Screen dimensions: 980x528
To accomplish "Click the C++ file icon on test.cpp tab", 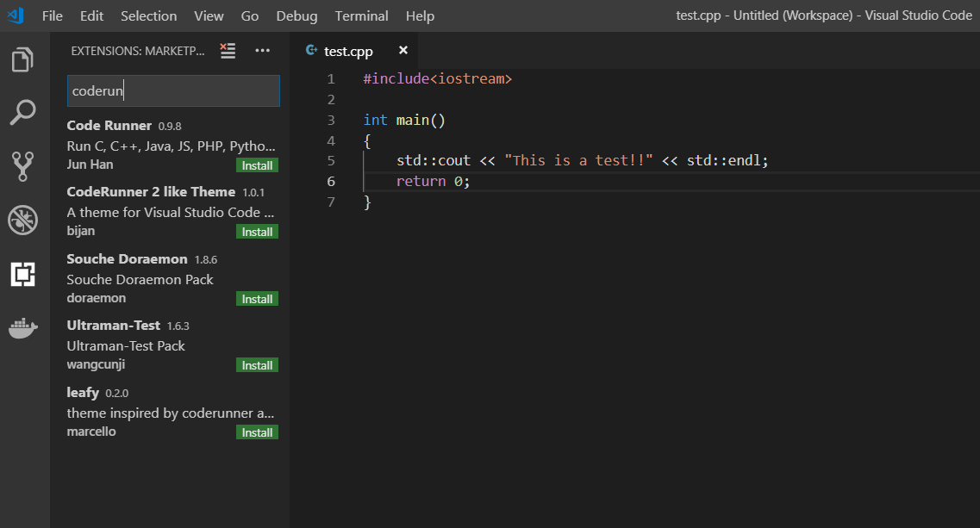I will click(311, 50).
